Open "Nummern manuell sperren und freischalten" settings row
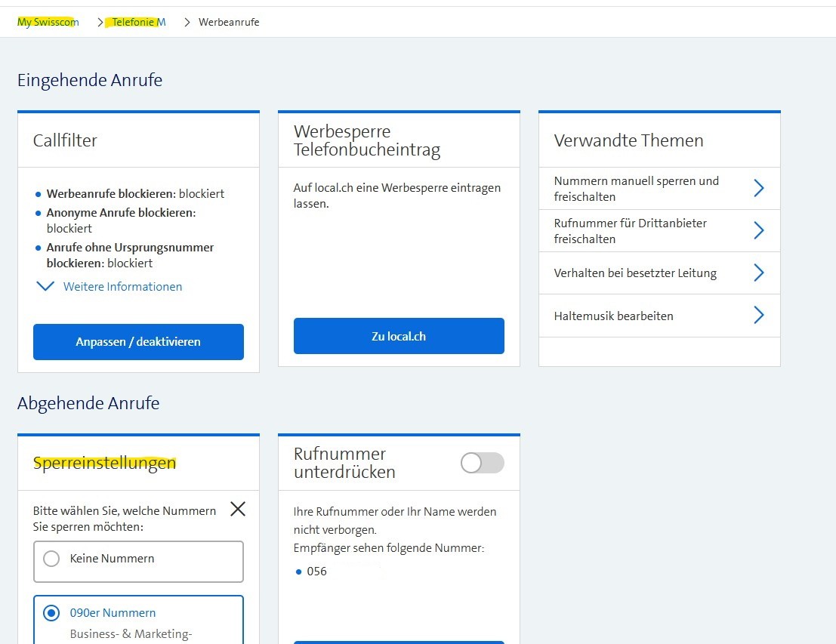The height and width of the screenshot is (644, 836). click(637, 188)
